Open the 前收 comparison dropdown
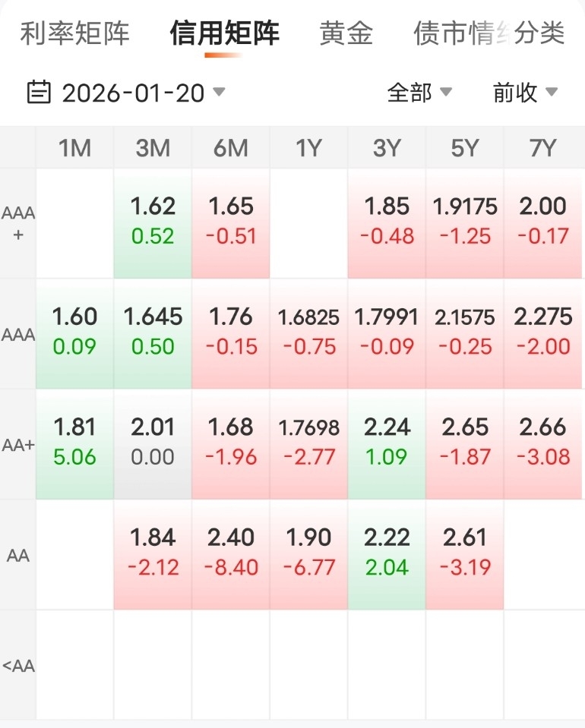This screenshot has width=585, height=728. coord(525,93)
